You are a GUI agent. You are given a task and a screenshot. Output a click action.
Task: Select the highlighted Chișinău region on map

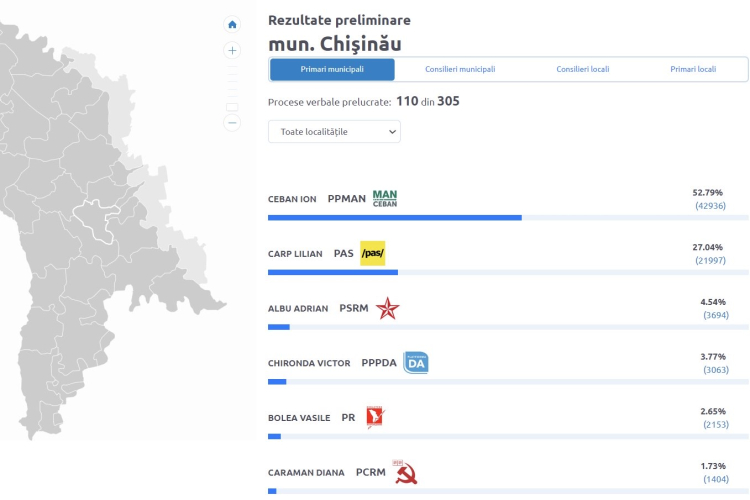click(x=98, y=220)
